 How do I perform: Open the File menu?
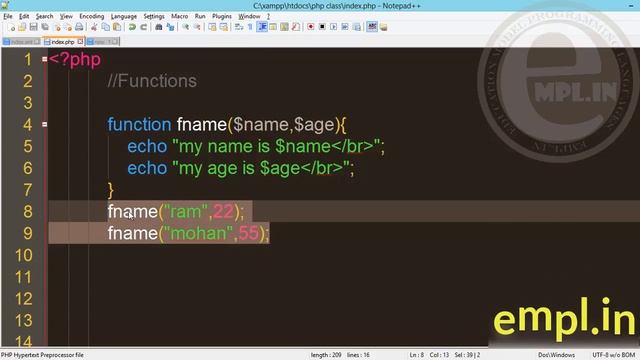pyautogui.click(x=8, y=16)
